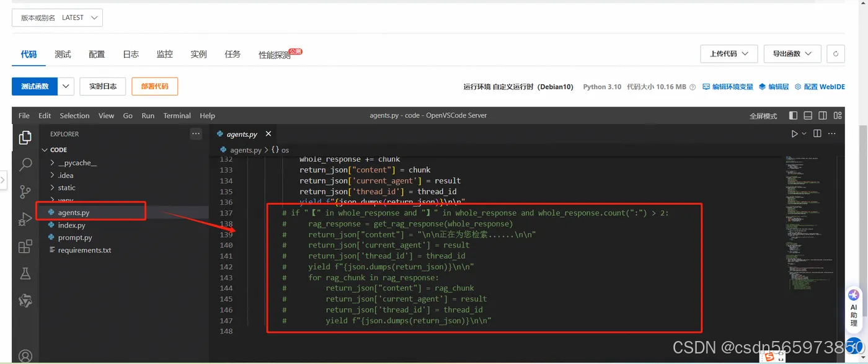Click the 编辑层 link
Image resolution: width=868 pixels, height=364 pixels.
tap(774, 87)
